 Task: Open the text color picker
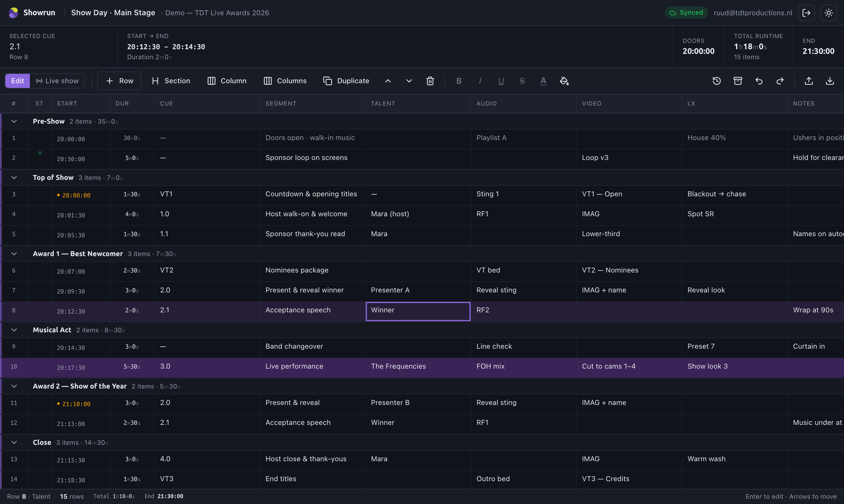pos(543,81)
